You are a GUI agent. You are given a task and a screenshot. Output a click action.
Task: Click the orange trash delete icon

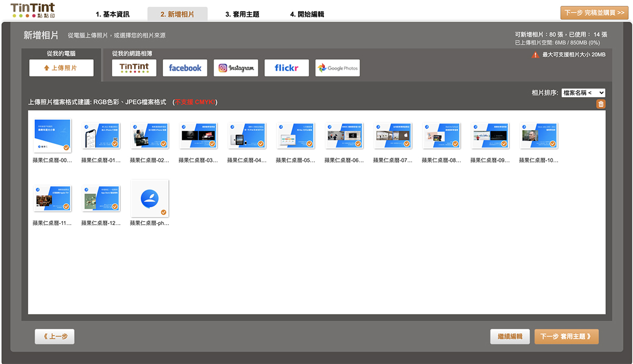tap(601, 104)
